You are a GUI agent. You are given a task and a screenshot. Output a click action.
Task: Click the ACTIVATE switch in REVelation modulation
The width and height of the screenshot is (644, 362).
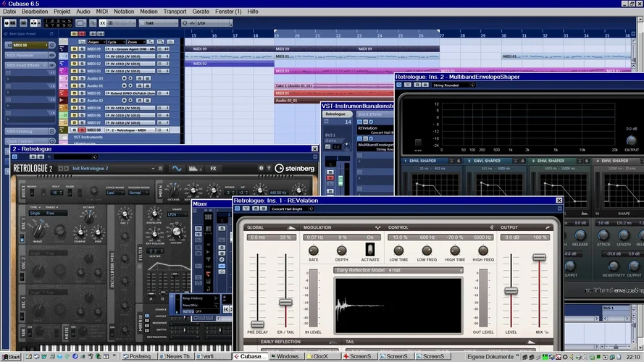[369, 250]
